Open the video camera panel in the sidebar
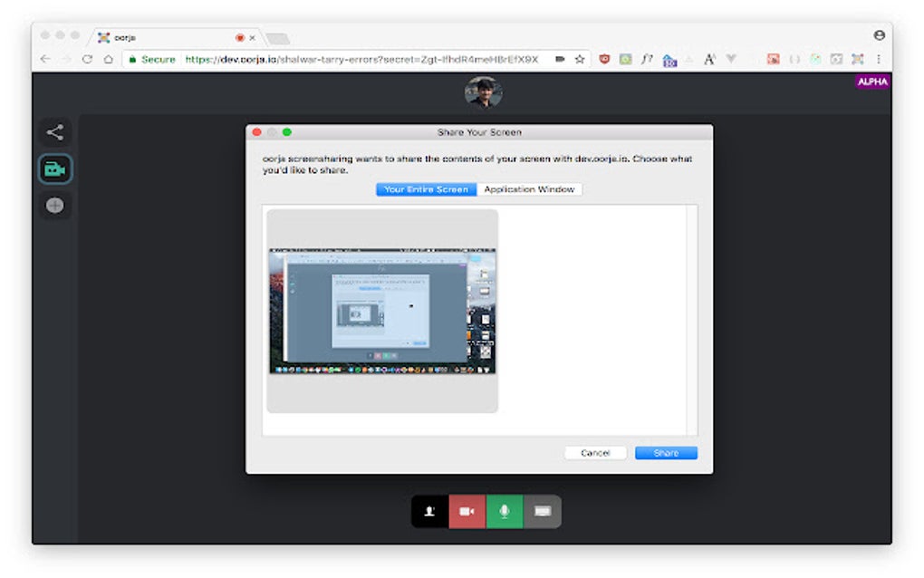Image resolution: width=924 pixels, height=578 pixels. pos(54,169)
